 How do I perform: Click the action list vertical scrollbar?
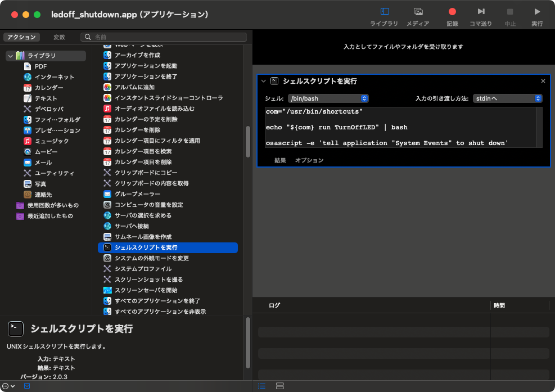coord(247,141)
